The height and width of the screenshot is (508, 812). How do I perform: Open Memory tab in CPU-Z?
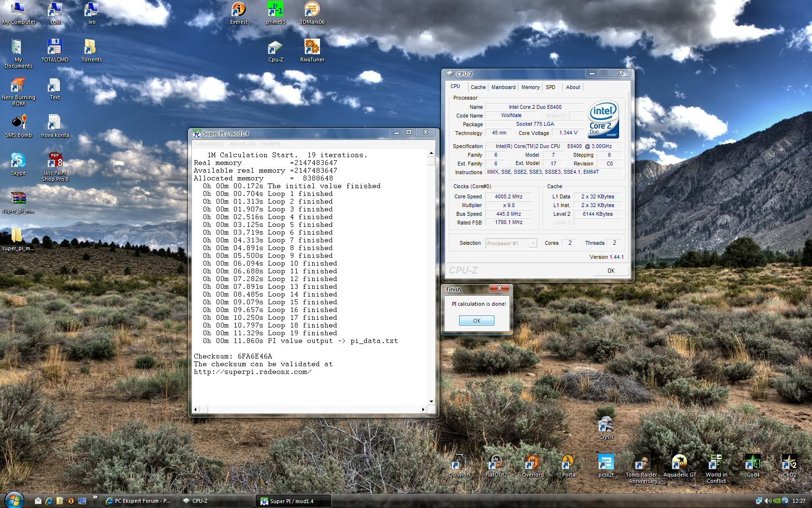pos(530,87)
